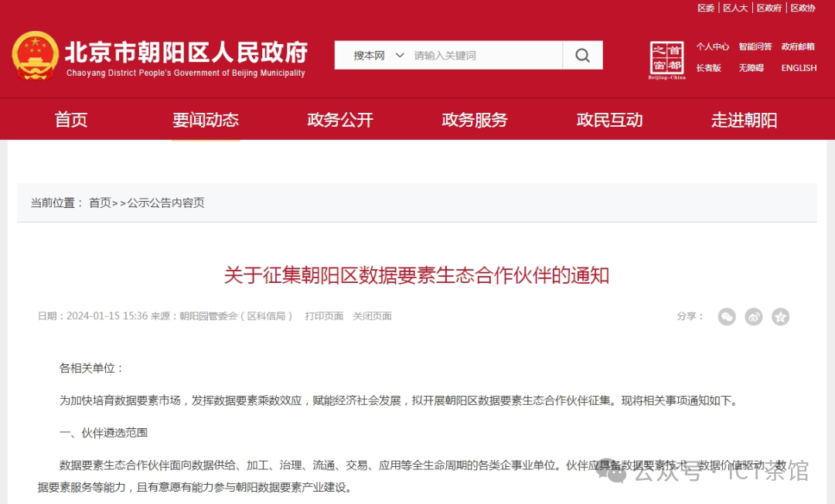835x504 pixels.
Task: Open the 政务公开 menu item
Action: click(340, 120)
